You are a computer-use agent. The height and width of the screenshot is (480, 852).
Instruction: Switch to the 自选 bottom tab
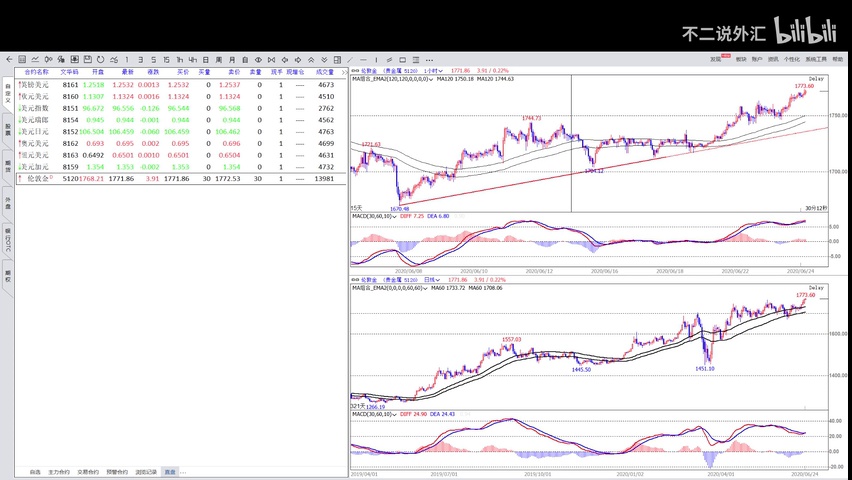[x=35, y=471]
